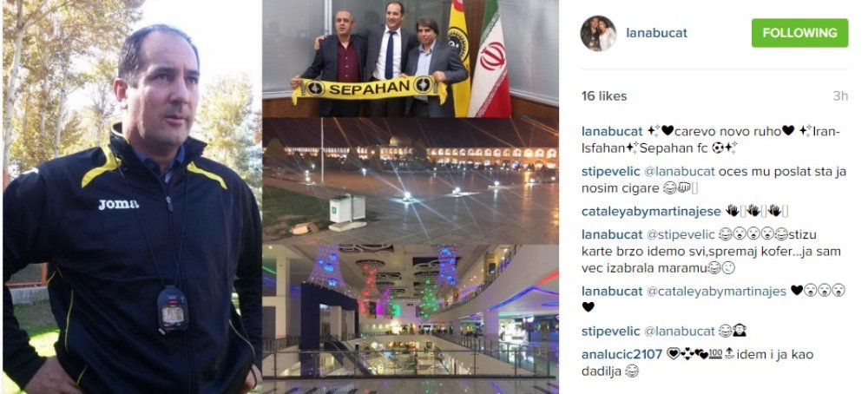Open analucic2107 commenter profile
This screenshot has width=868, height=394.
(620, 355)
